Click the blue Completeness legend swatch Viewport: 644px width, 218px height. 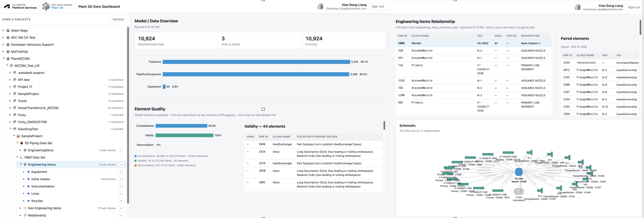tap(135, 156)
